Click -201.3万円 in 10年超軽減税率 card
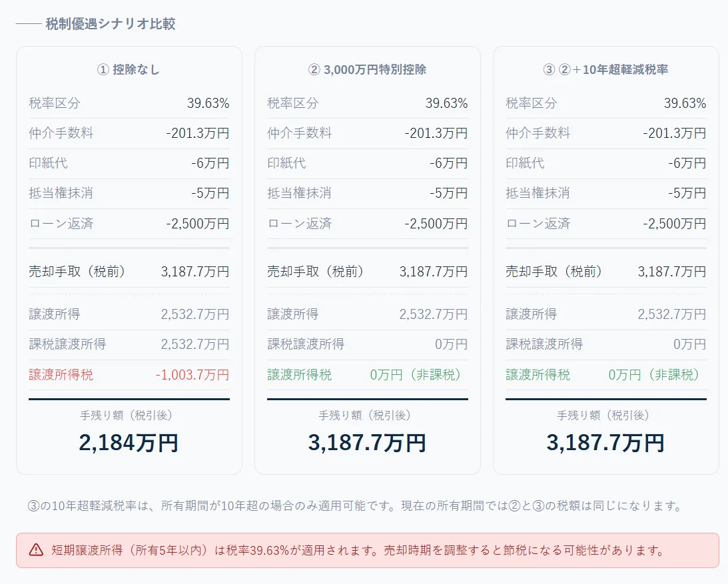This screenshot has height=584, width=728. coord(675,133)
